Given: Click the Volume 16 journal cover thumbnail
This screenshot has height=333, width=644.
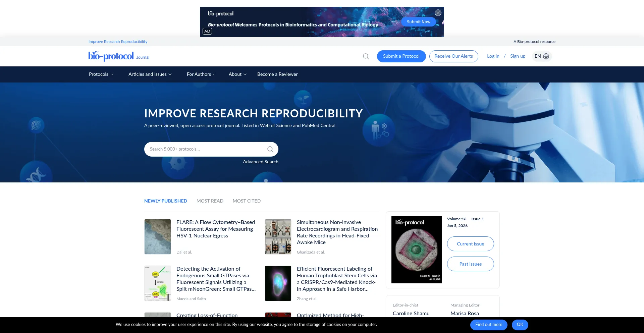Looking at the screenshot, I should tap(416, 249).
